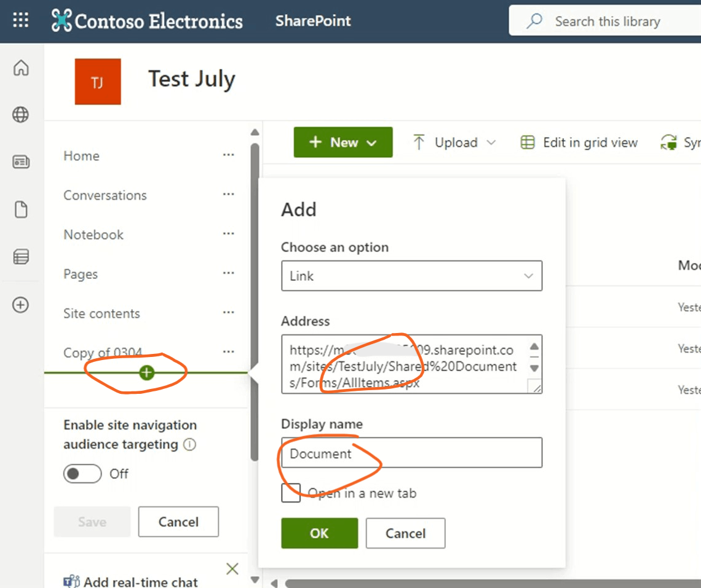Confirm the Add dialog with OK

pos(320,533)
